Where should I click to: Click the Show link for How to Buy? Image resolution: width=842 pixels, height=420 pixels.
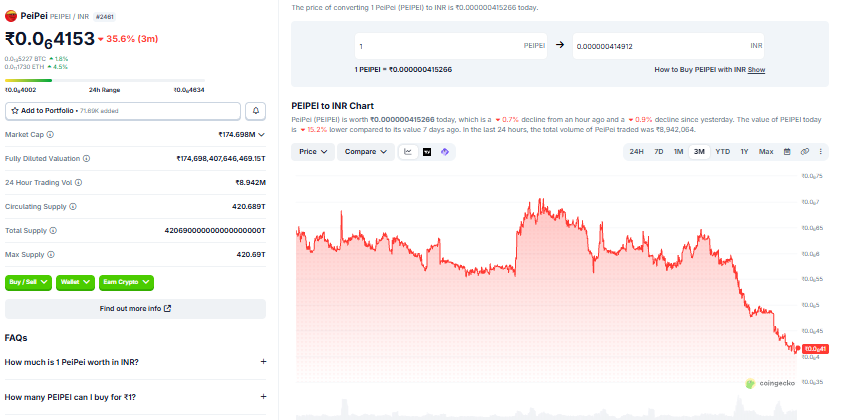(756, 70)
